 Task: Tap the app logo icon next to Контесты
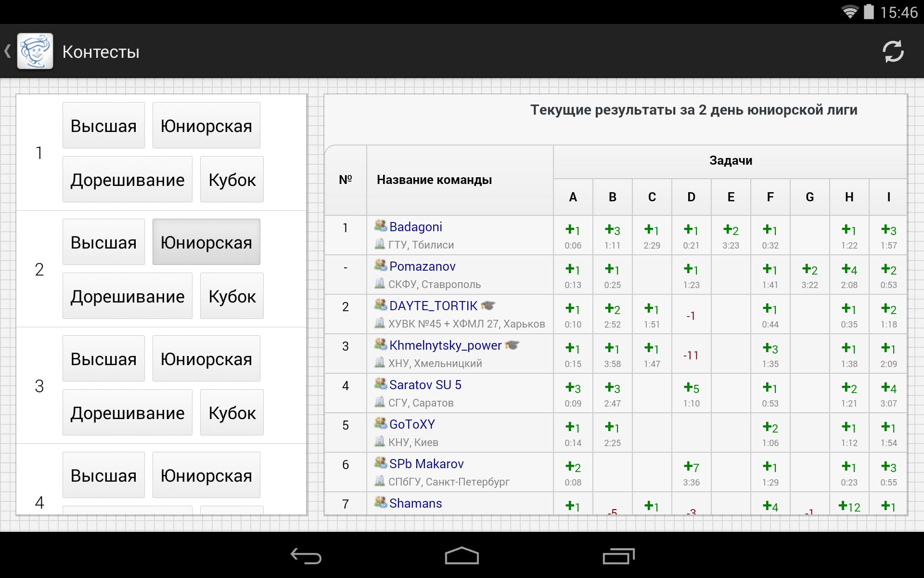point(35,52)
